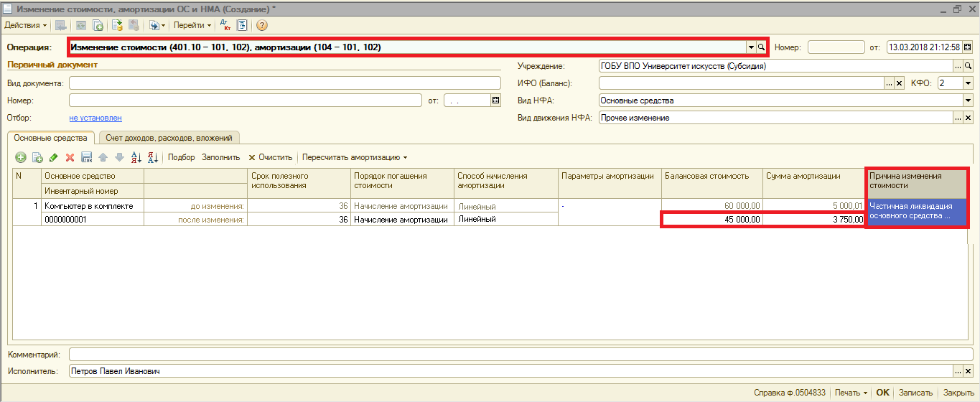Screen dimensions: 980x402
Task: Open the КФО dropdown
Action: [967, 83]
